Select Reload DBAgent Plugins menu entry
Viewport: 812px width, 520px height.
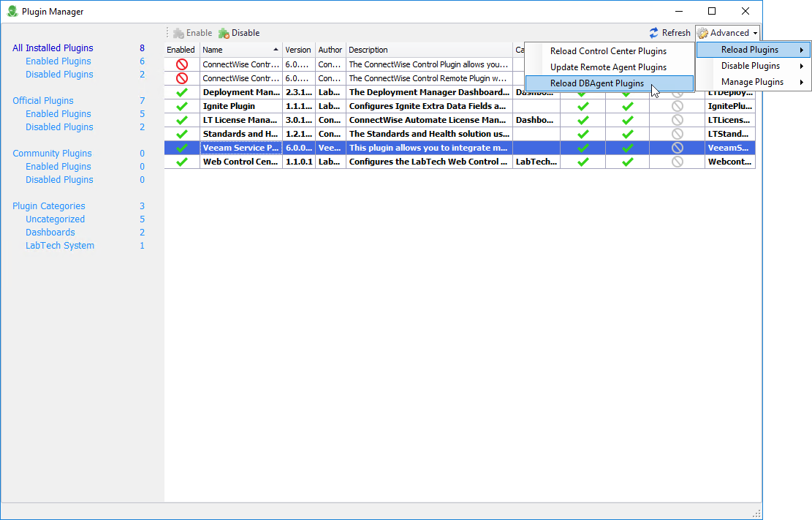coord(596,83)
